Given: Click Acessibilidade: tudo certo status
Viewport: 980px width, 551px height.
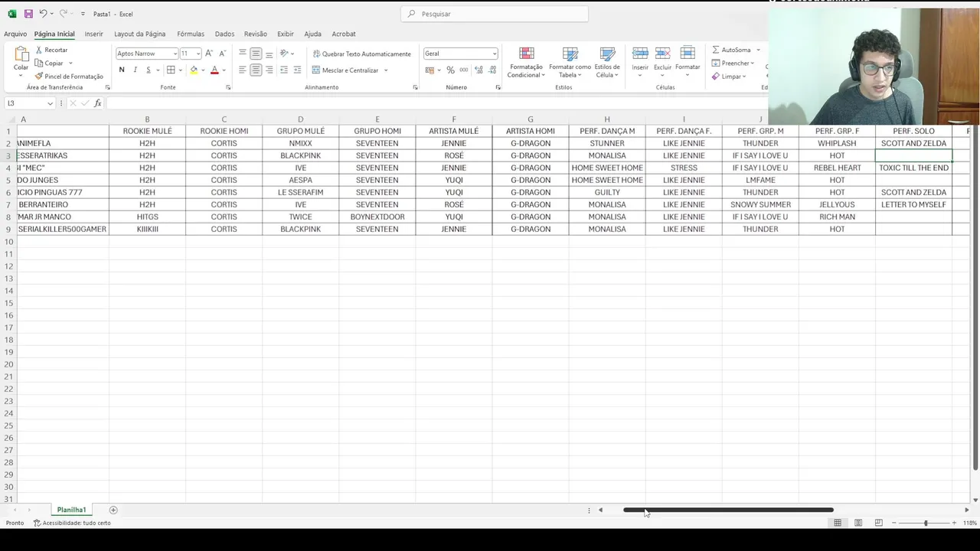Looking at the screenshot, I should [72, 523].
